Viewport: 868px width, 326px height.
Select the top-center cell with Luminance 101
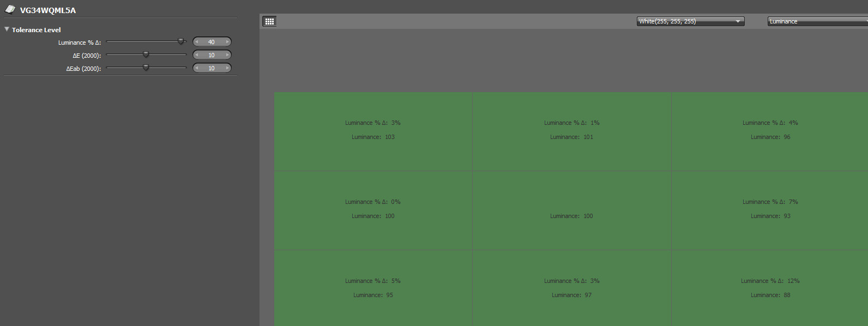click(x=571, y=131)
